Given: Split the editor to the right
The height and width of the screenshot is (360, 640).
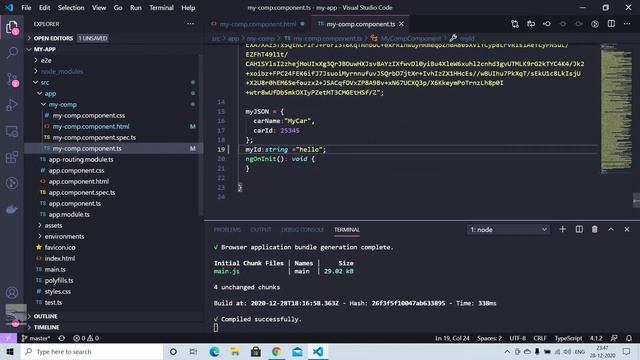Looking at the screenshot, I should coord(611,24).
